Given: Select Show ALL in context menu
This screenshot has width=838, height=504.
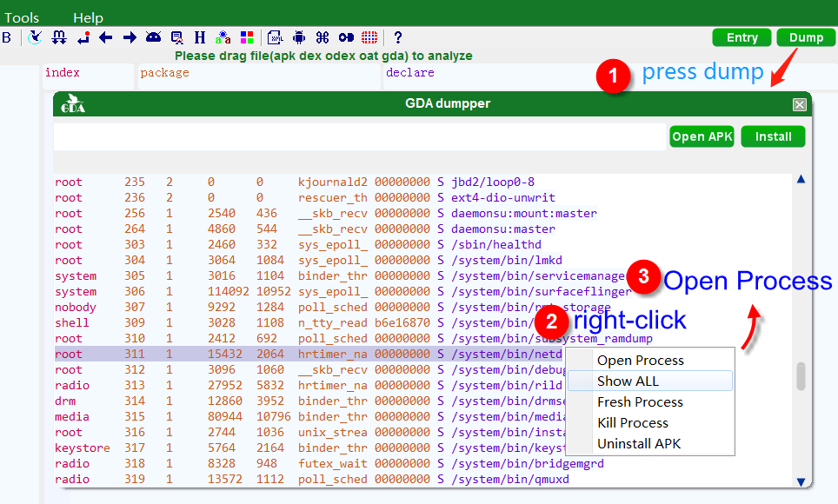Looking at the screenshot, I should (x=650, y=381).
